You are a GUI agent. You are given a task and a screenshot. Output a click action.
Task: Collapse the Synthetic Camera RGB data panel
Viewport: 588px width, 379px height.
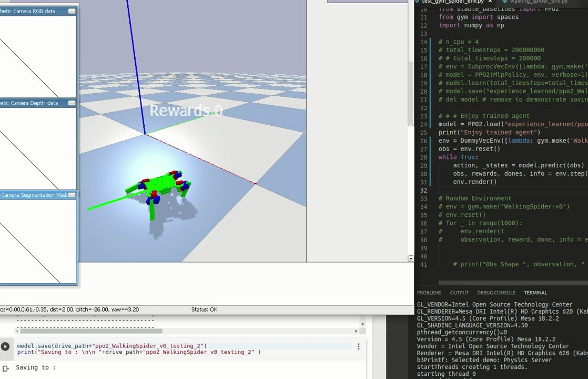click(x=72, y=11)
